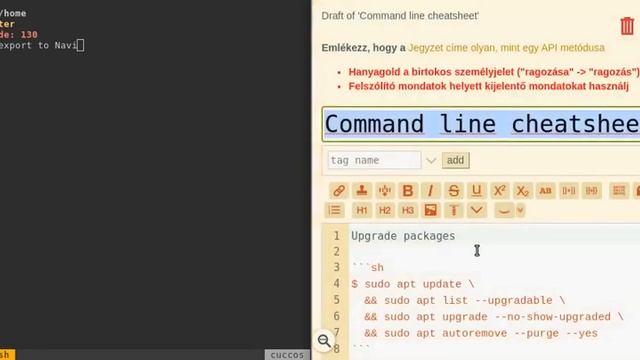Click the ```sh code fence line

(x=367, y=267)
